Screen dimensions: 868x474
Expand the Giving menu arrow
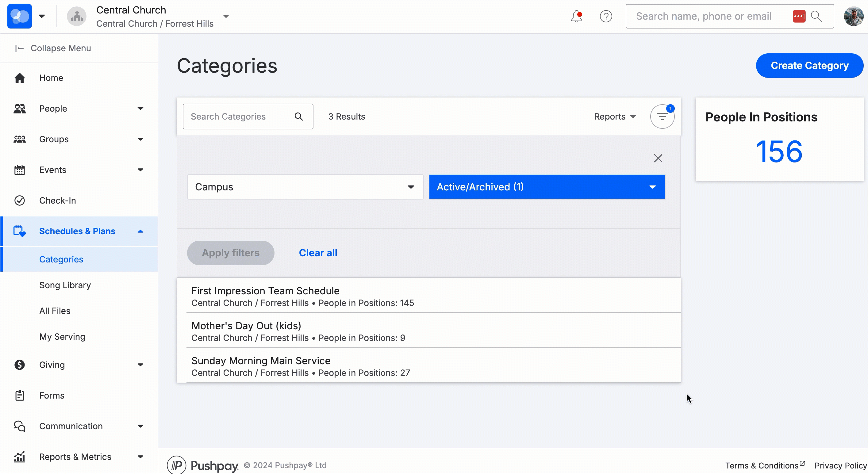[x=140, y=365]
